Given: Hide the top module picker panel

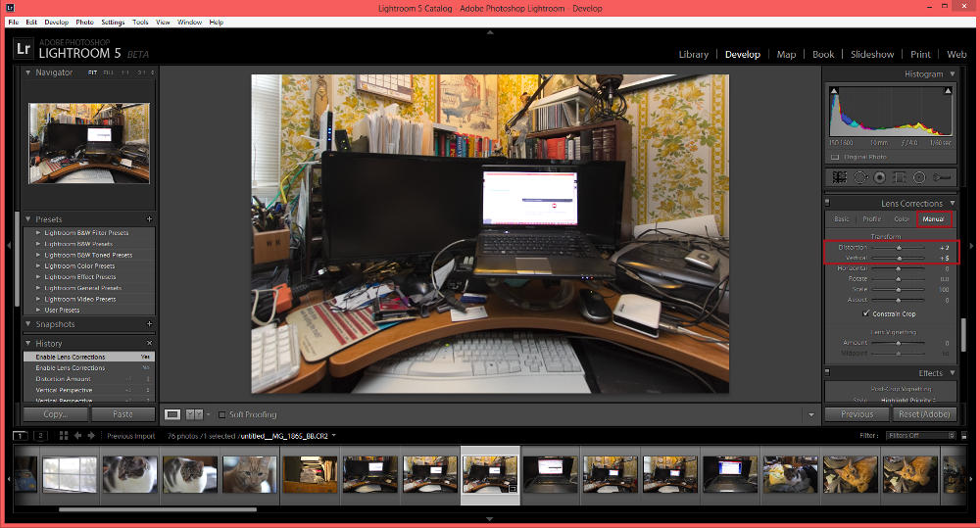Looking at the screenshot, I should [490, 32].
